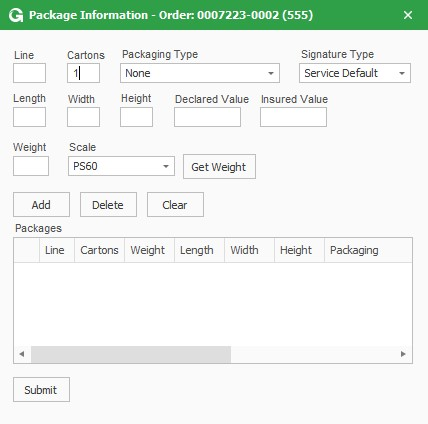Image resolution: width=428 pixels, height=424 pixels.
Task: Close the Package Information dialog
Action: click(x=408, y=15)
